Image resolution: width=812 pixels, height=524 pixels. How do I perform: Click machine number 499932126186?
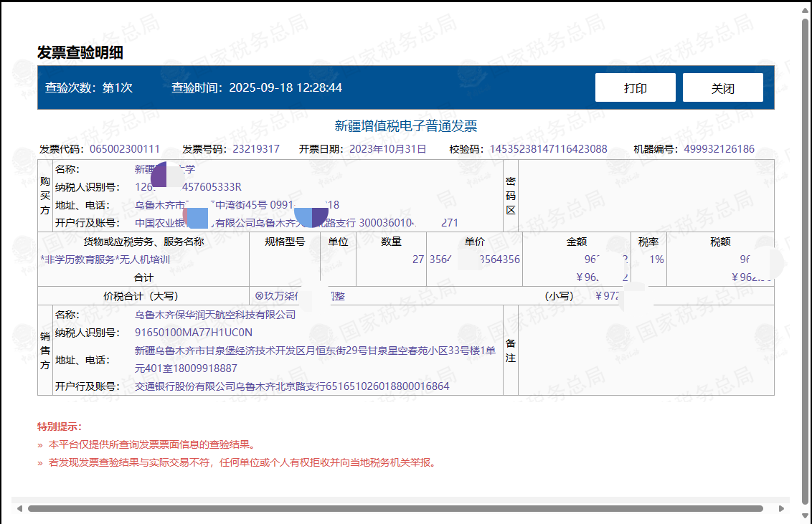point(719,149)
